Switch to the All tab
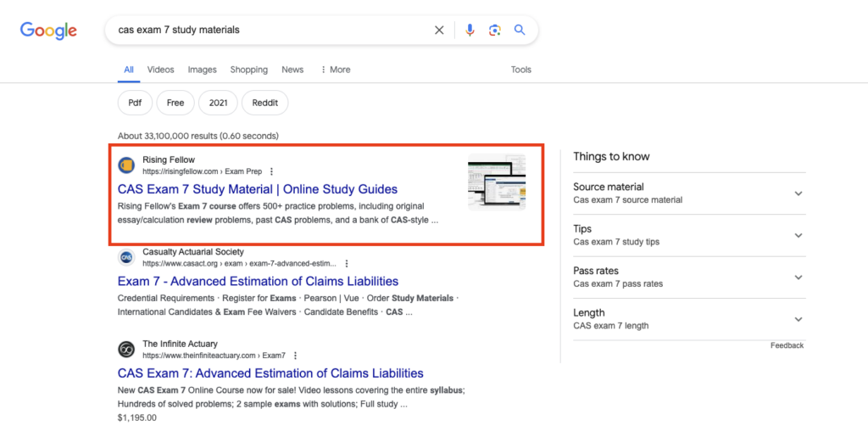This screenshot has width=868, height=437. coord(129,70)
